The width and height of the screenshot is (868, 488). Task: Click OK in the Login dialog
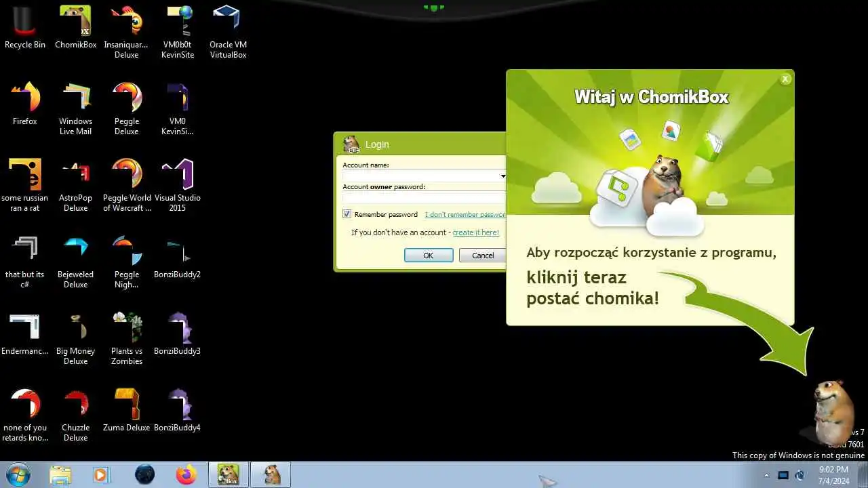coord(429,256)
